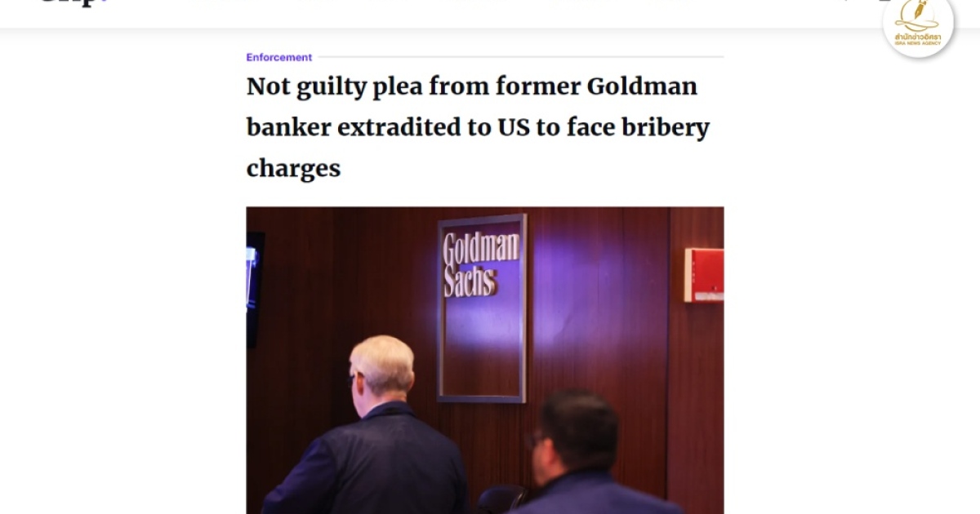Open the article's Goldman Sachs photo
Image resolution: width=980 pixels, height=514 pixels.
pyautogui.click(x=484, y=360)
